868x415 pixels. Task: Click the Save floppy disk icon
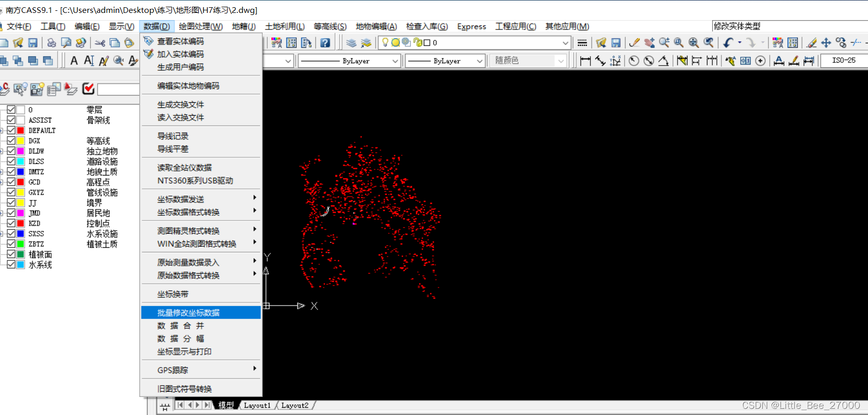tap(33, 43)
